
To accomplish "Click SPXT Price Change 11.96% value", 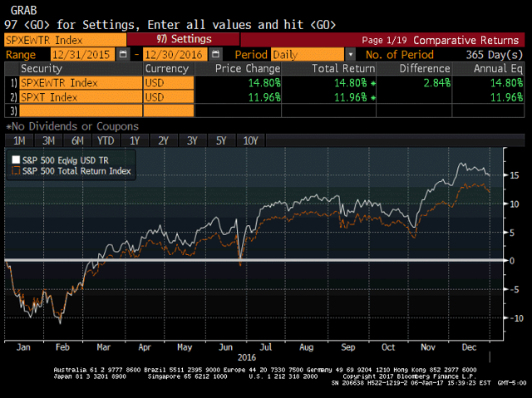I will coord(264,97).
